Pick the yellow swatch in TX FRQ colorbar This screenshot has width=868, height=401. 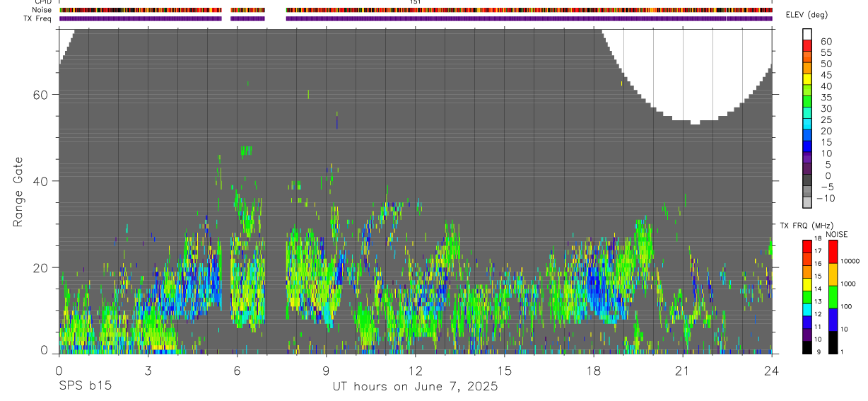[x=807, y=285]
